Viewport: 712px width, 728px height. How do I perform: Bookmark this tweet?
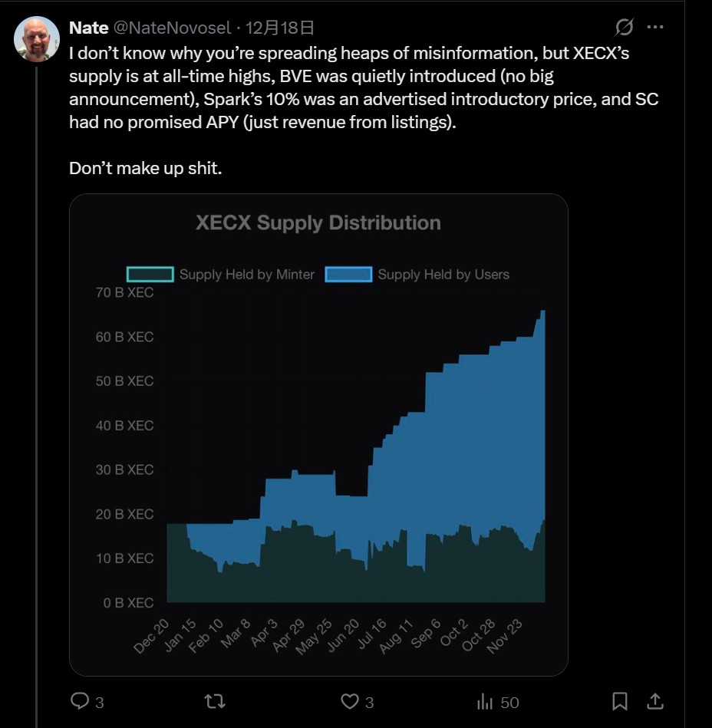tap(620, 701)
